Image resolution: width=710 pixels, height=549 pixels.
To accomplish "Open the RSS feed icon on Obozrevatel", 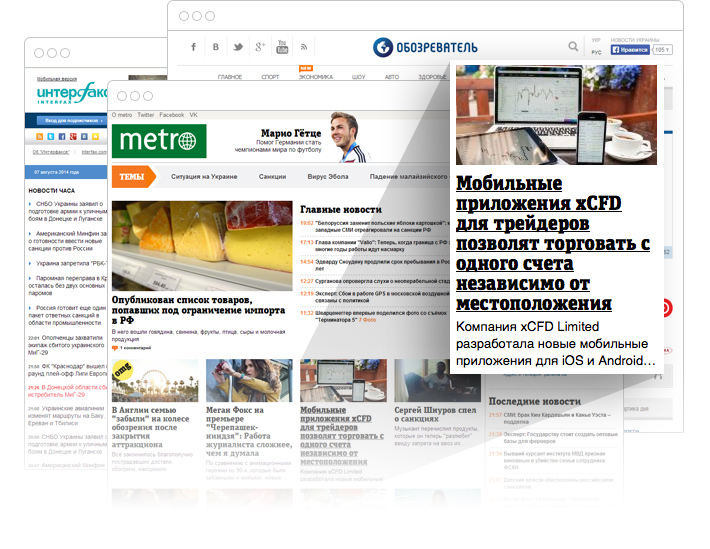I will (x=304, y=47).
